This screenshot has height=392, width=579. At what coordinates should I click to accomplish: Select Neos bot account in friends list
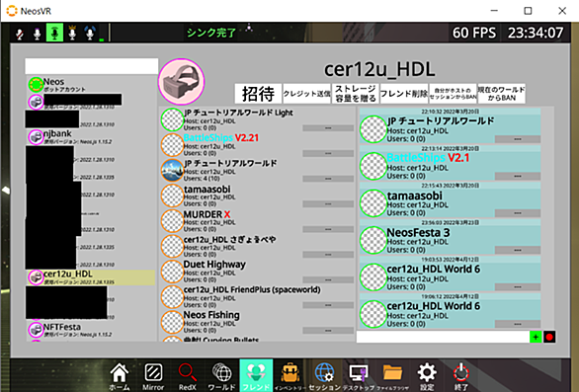(91, 85)
